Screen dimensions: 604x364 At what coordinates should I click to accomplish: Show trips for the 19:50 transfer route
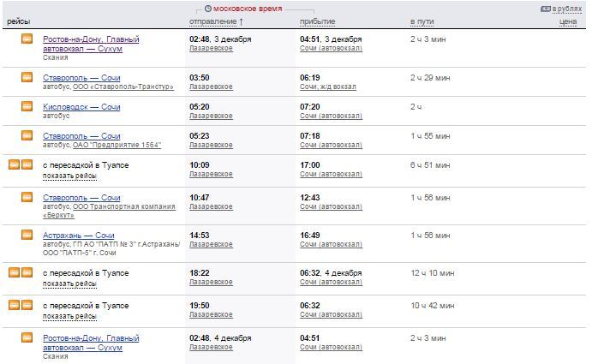pyautogui.click(x=69, y=314)
